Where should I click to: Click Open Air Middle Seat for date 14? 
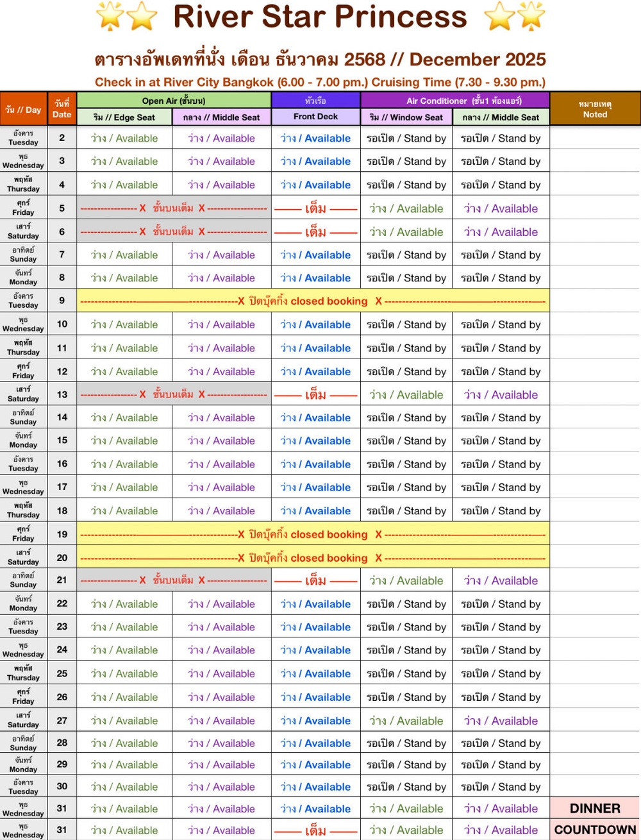(x=222, y=417)
